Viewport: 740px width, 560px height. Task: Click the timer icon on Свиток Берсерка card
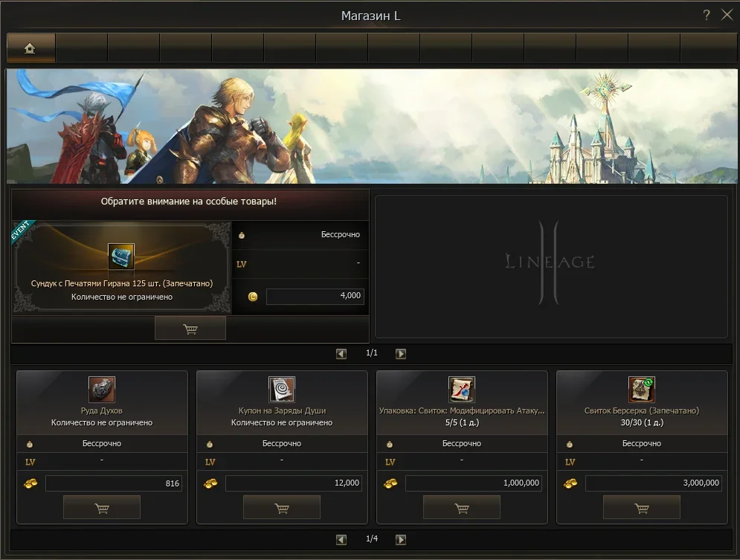pyautogui.click(x=570, y=444)
